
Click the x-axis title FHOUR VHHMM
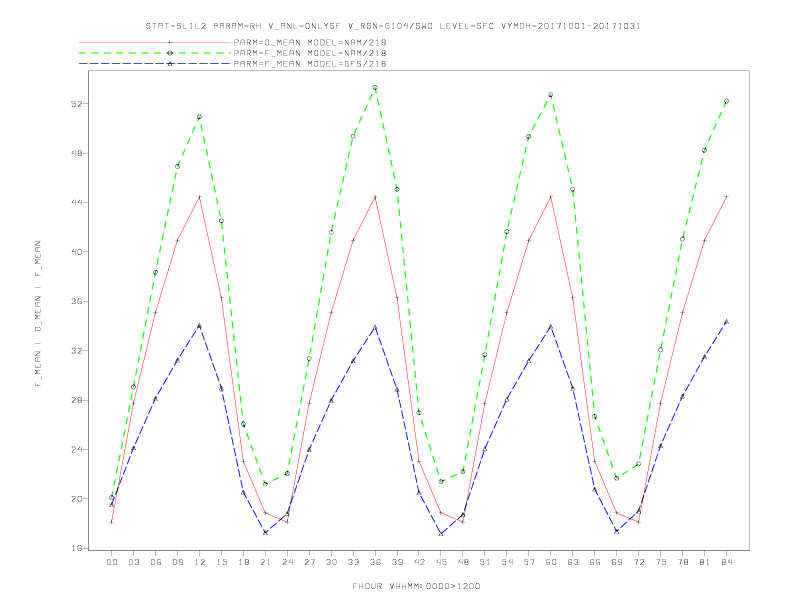[x=416, y=586]
